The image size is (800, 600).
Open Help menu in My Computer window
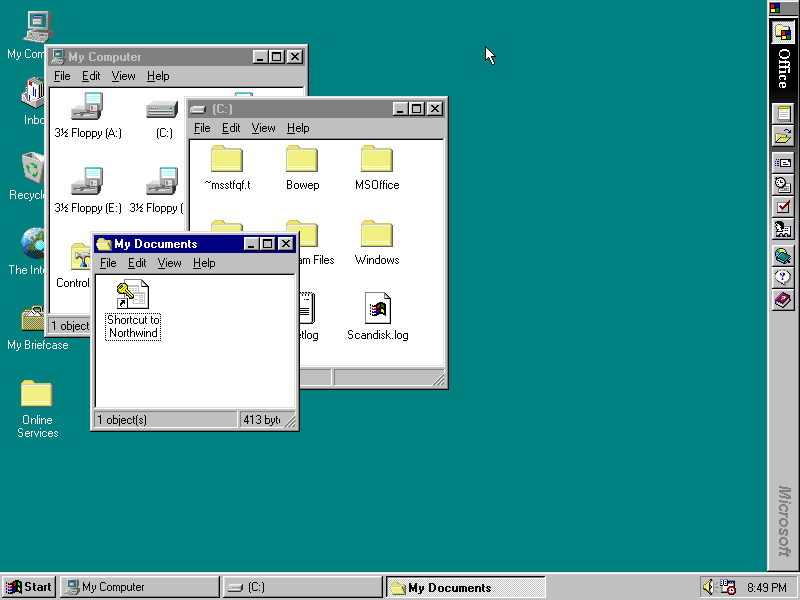click(158, 76)
